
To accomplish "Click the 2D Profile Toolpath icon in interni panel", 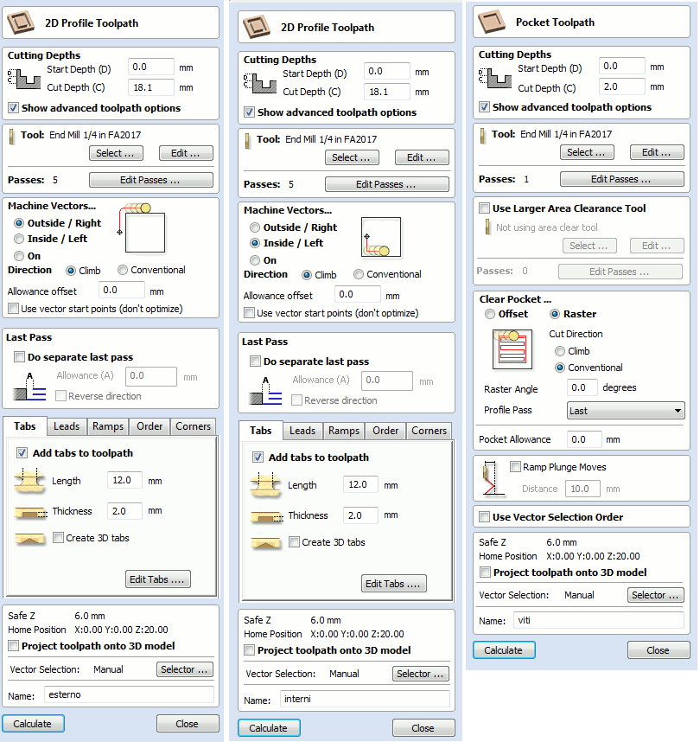I will coord(257,27).
